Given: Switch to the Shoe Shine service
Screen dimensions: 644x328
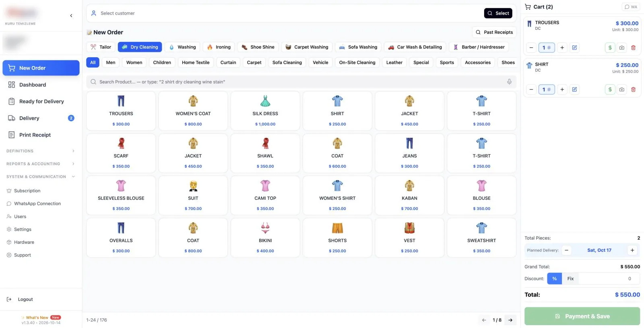Looking at the screenshot, I should (x=258, y=47).
